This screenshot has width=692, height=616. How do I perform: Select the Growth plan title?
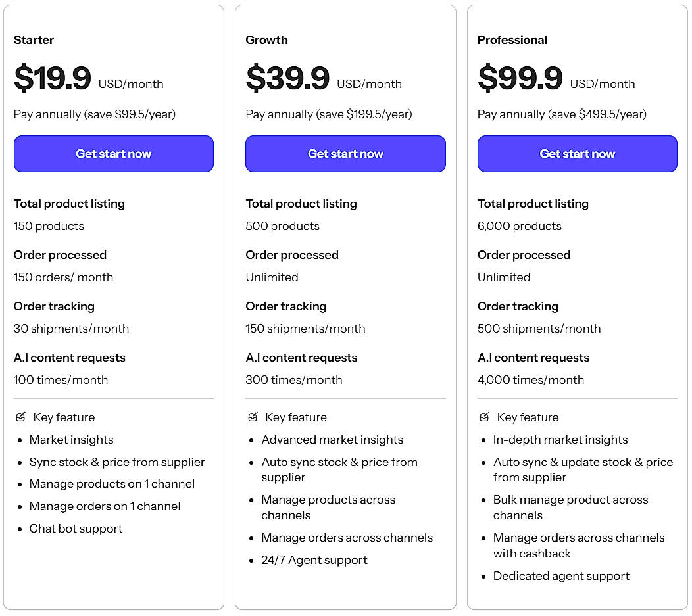coord(266,40)
